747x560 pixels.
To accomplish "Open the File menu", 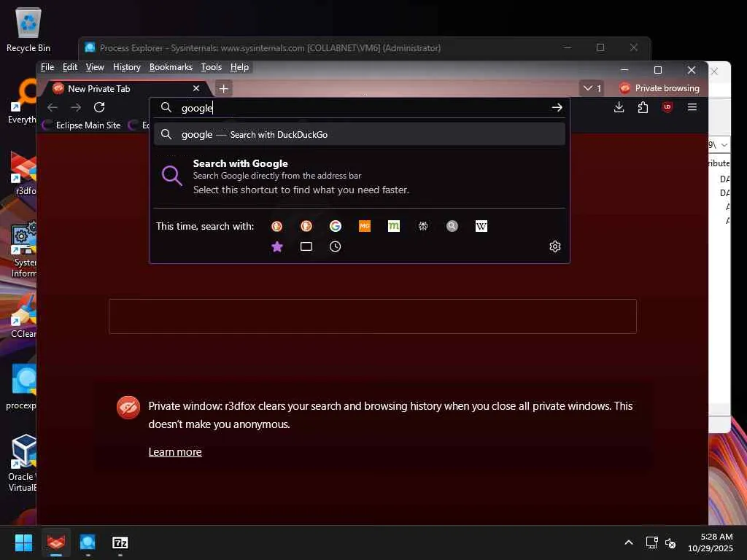I will pyautogui.click(x=47, y=67).
